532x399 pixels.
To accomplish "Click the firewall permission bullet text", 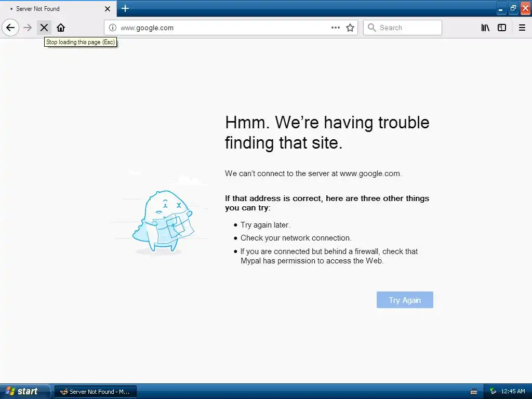I will point(329,256).
